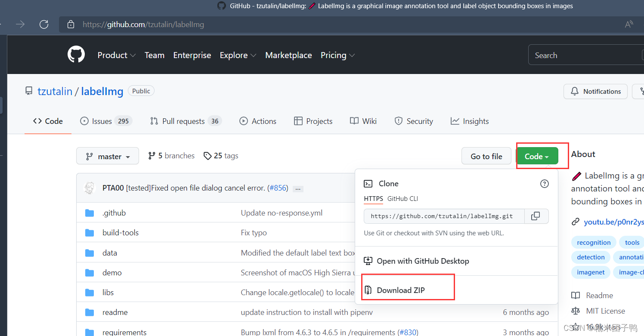
Task: Switch to the Projects tab
Action: (x=313, y=121)
